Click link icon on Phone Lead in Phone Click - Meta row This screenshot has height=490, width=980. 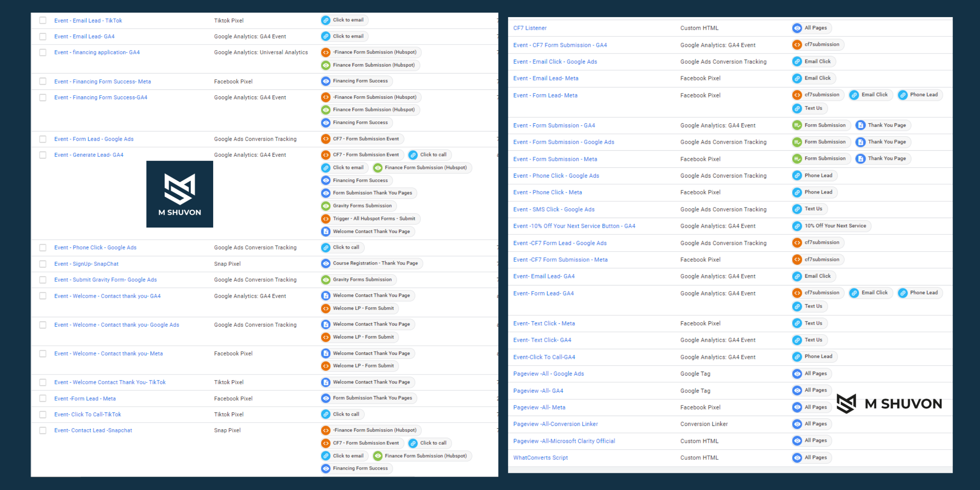797,192
